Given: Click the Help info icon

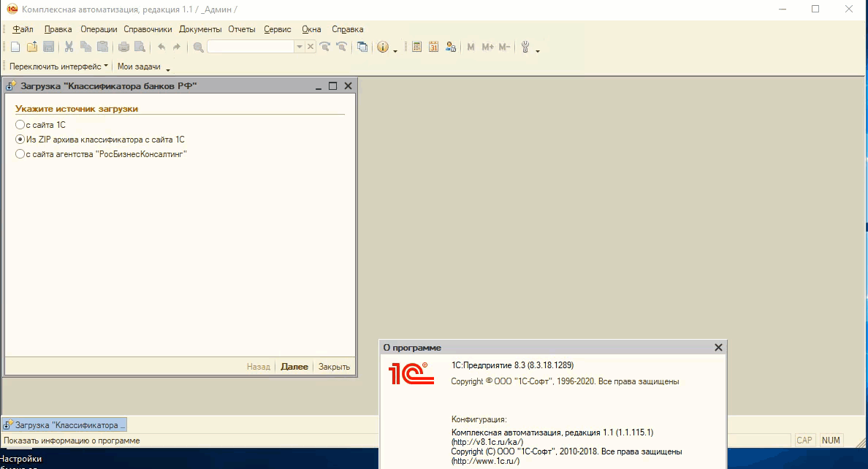Looking at the screenshot, I should [383, 47].
